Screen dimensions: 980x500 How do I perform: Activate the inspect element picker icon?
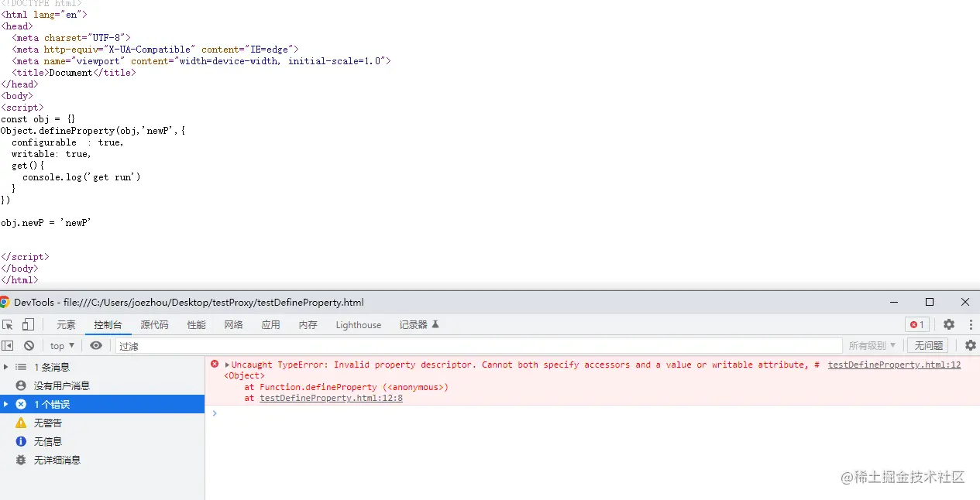8,325
